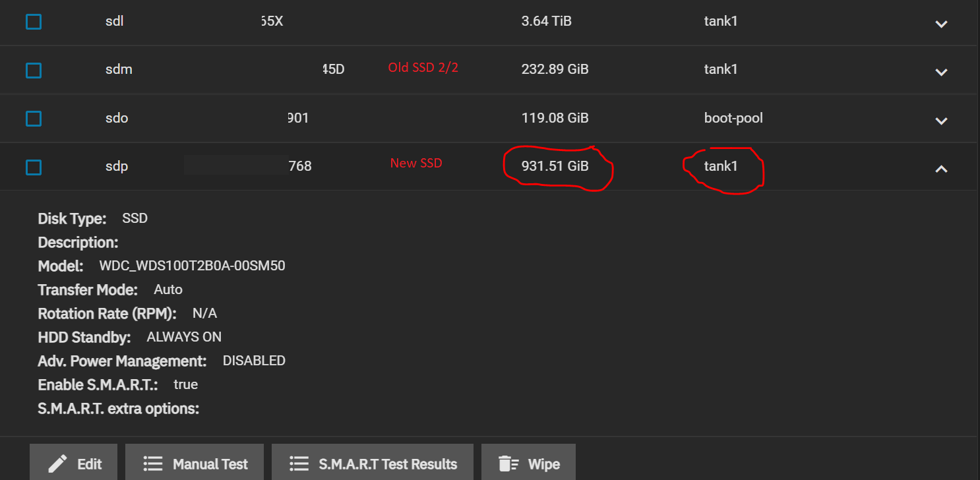Viewport: 980px width, 480px height.
Task: Select the 931.51 GiB size value
Action: click(555, 166)
